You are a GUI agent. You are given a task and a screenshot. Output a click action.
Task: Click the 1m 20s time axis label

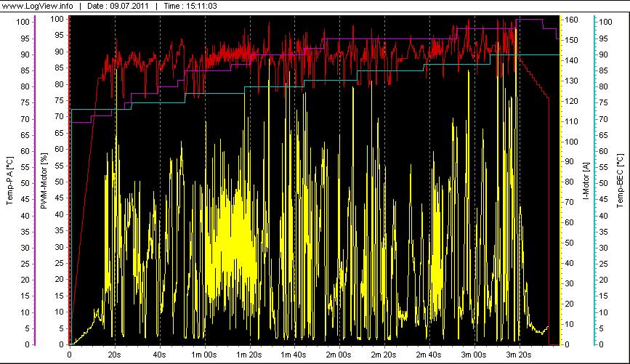(x=249, y=355)
